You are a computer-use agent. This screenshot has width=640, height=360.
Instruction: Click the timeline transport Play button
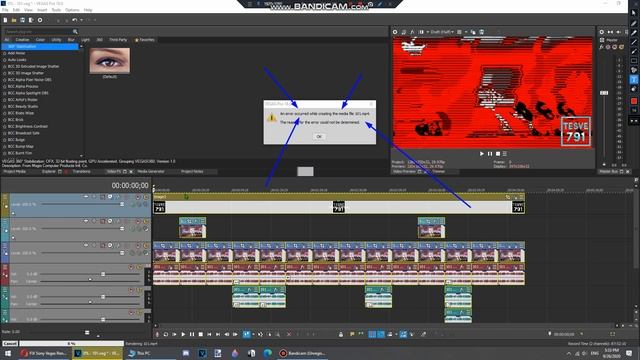pos(183,334)
